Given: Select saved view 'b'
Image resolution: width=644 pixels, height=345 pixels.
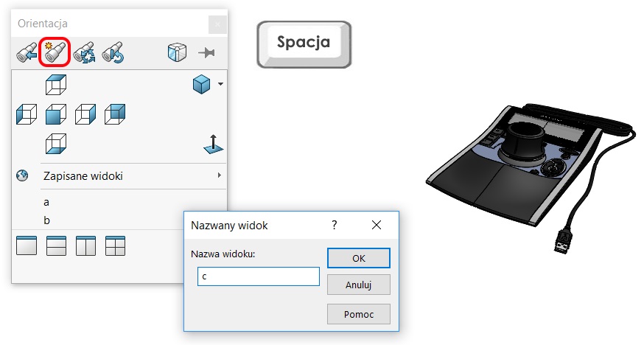Looking at the screenshot, I should pyautogui.click(x=46, y=220).
